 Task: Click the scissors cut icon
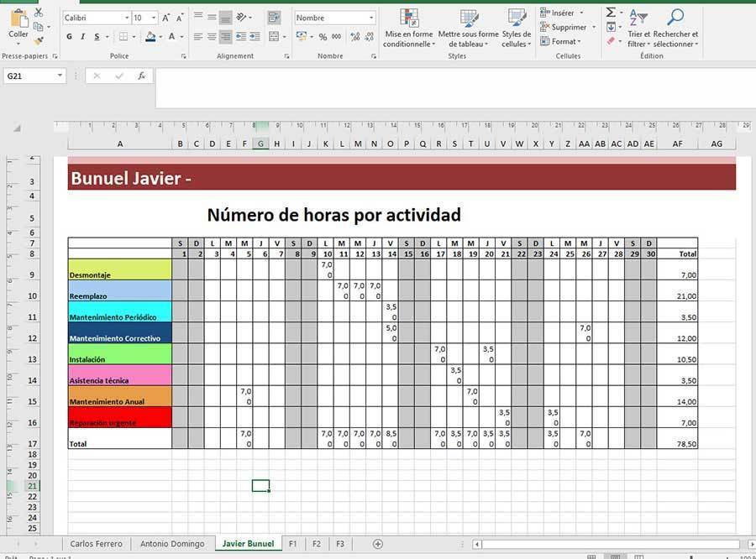[x=39, y=13]
